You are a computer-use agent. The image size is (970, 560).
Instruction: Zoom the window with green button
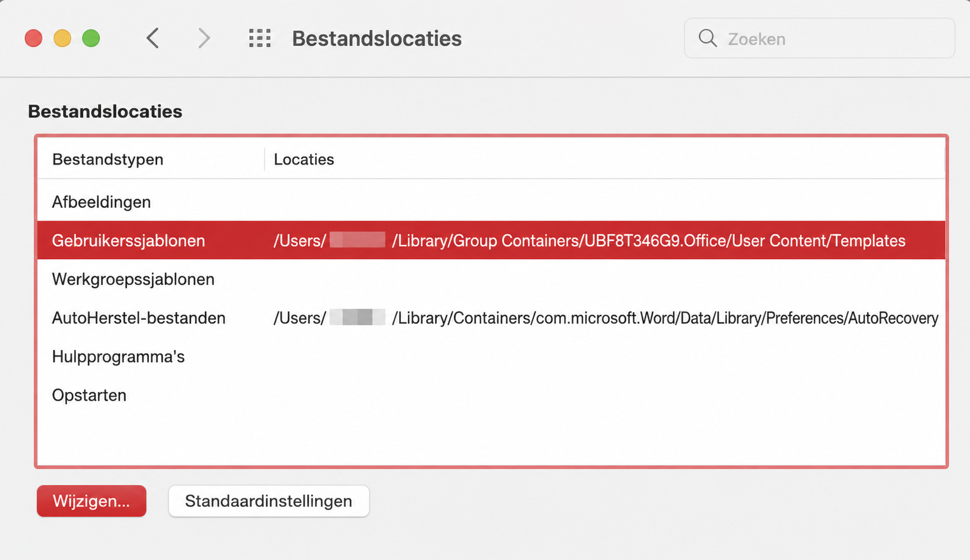91,38
